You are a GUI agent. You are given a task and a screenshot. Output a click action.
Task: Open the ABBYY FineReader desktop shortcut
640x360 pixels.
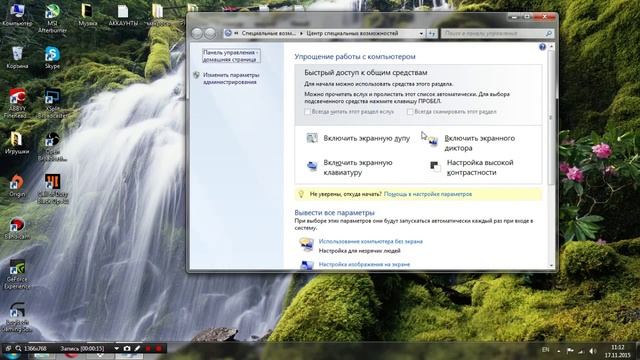(17, 103)
